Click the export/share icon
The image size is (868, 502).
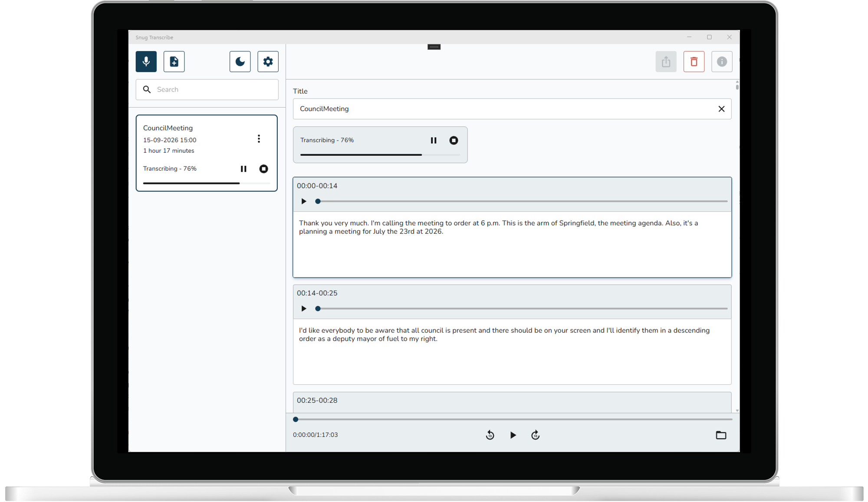coord(666,62)
